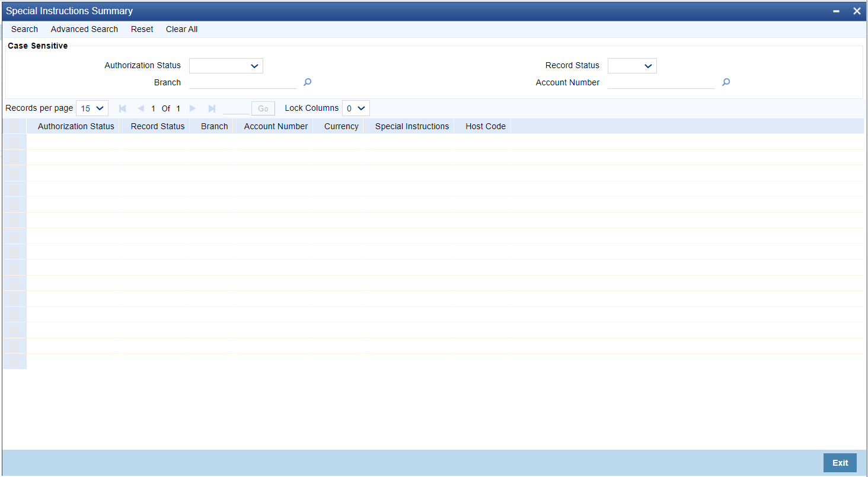Screen dimensions: 868x477
Task: Click the Account Number column header
Action: 276,126
